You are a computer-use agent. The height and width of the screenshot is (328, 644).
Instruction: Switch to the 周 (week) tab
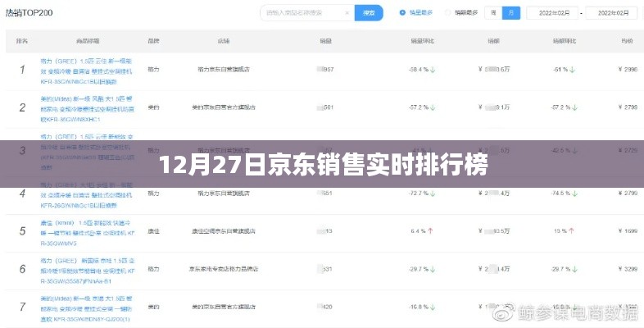tap(493, 13)
